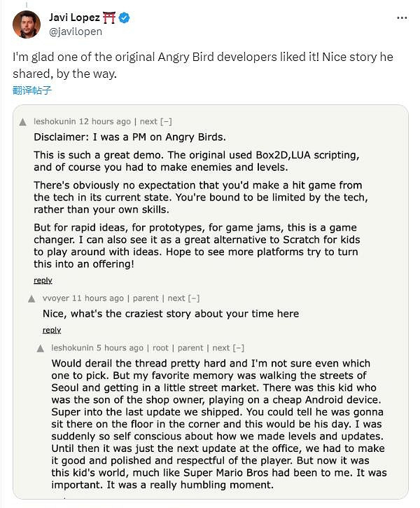Image resolution: width=420 pixels, height=508 pixels.
Task: Upvote leshokunin's 12-hours-ago comment
Action: coord(25,122)
